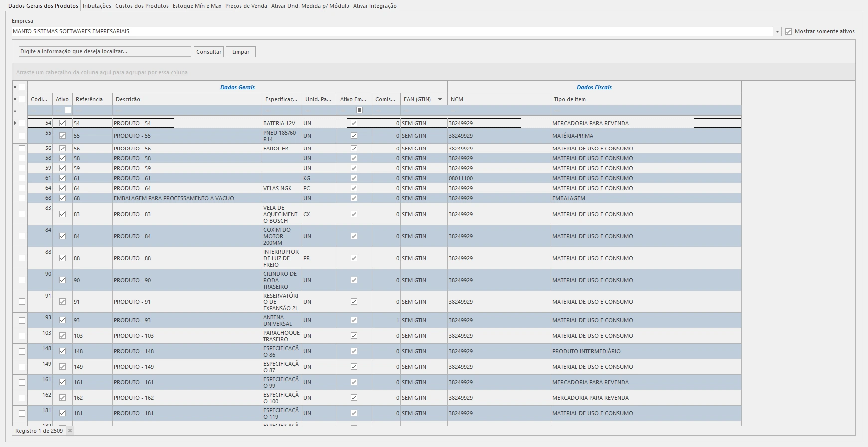Click cell PRODUTO - 56 in Descrição
This screenshot has height=447, width=868.
[x=187, y=149]
